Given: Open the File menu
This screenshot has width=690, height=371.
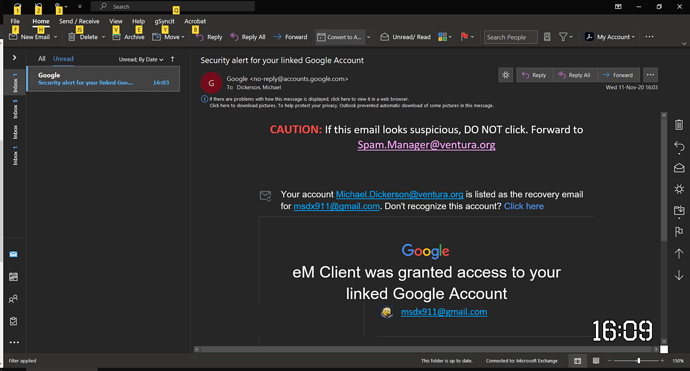Looking at the screenshot, I should [15, 21].
